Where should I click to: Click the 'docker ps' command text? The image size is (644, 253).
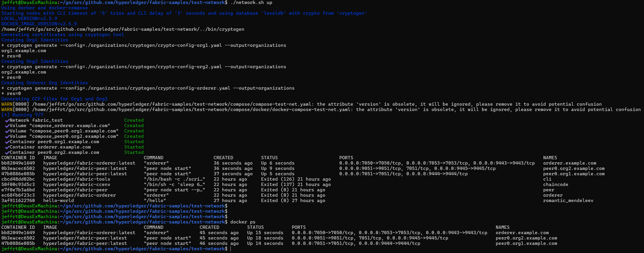(x=243, y=222)
